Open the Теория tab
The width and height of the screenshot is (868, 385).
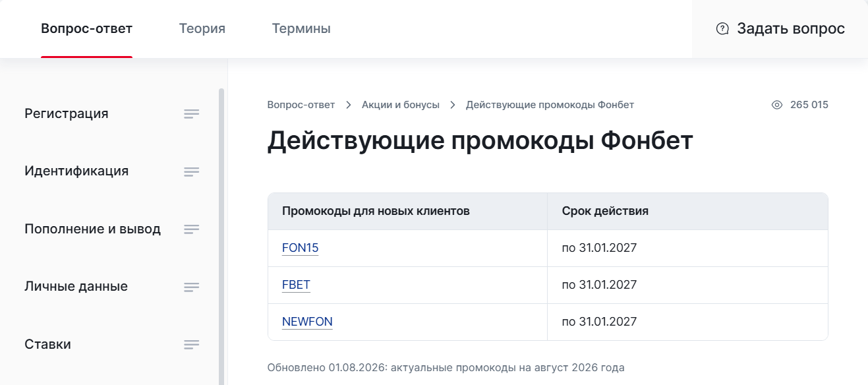pyautogui.click(x=202, y=29)
